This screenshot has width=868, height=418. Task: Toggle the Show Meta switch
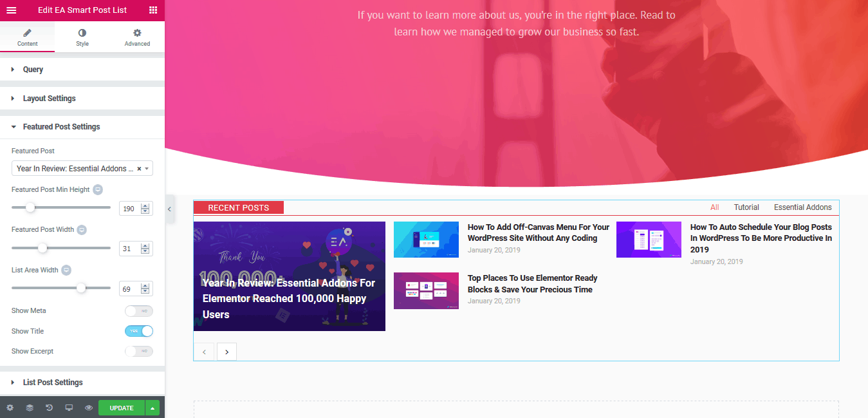click(139, 311)
